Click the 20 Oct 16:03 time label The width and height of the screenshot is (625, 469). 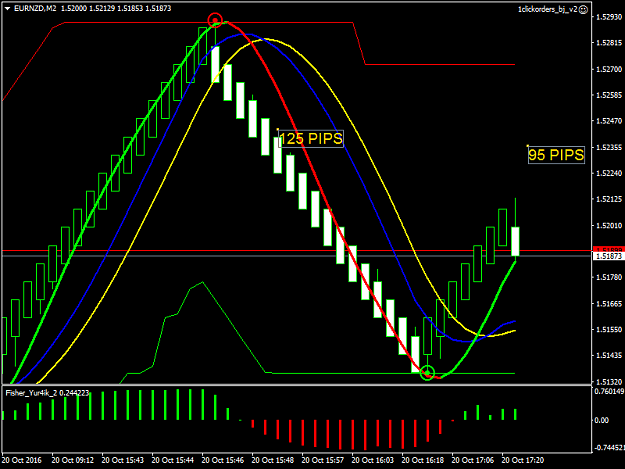[x=373, y=460]
